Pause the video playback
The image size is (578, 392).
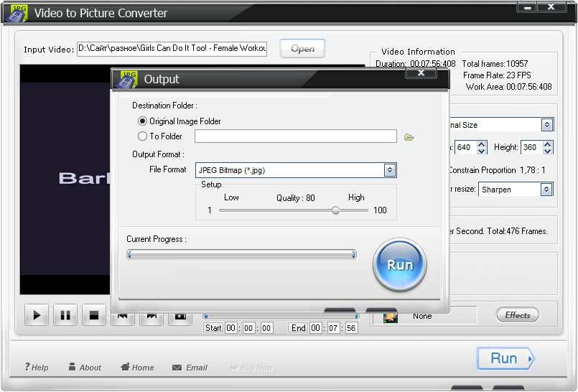[65, 315]
